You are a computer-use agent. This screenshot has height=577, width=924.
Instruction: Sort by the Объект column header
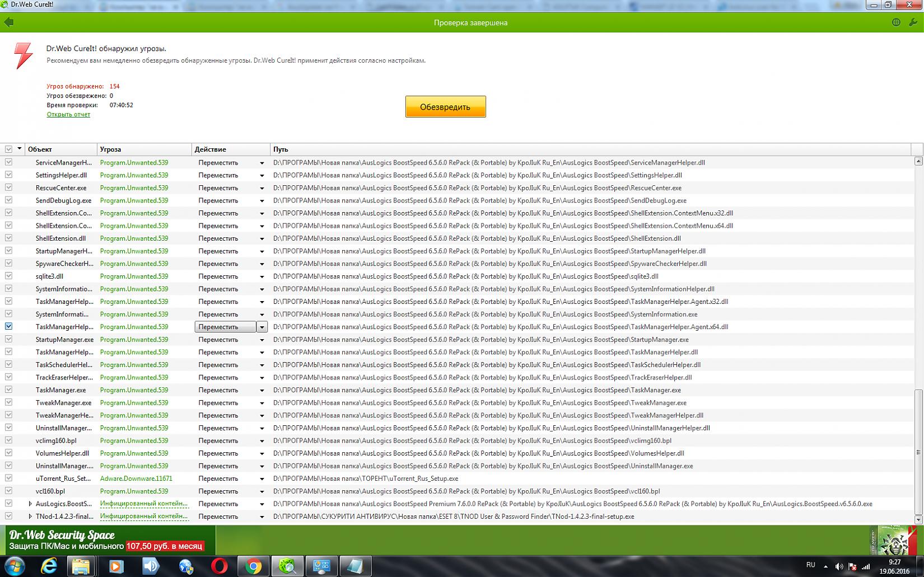click(x=61, y=149)
